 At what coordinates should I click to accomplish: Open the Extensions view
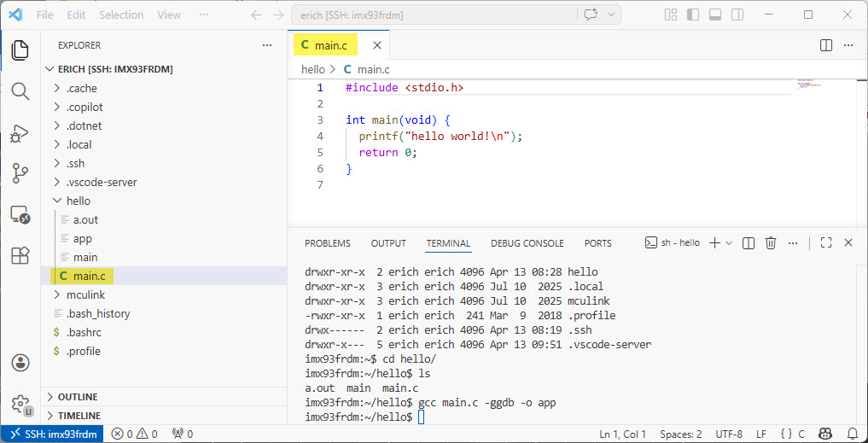pos(20,255)
